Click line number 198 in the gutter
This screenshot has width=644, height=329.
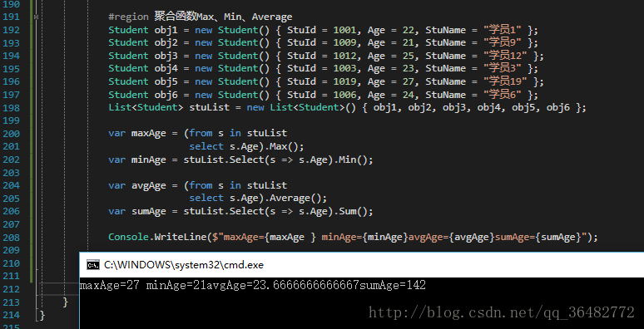coord(11,108)
